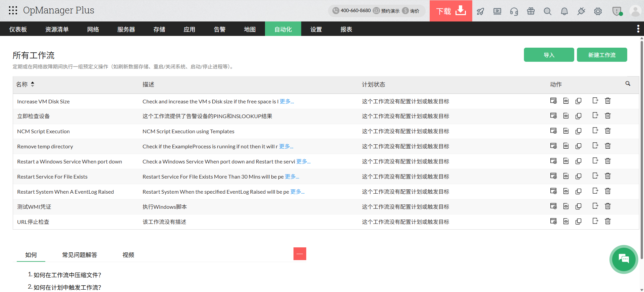View execution logs for URL停止检查
The width and height of the screenshot is (644, 292).
click(x=566, y=222)
